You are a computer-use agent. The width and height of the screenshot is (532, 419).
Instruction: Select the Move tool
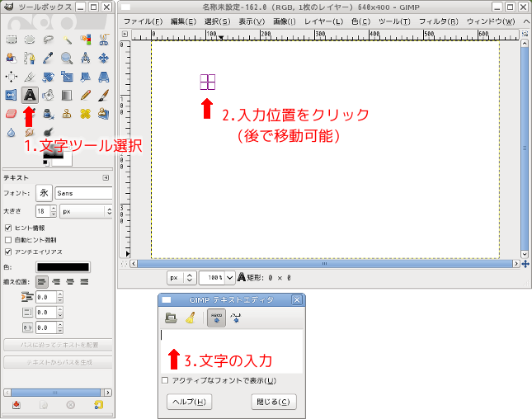tap(103, 58)
